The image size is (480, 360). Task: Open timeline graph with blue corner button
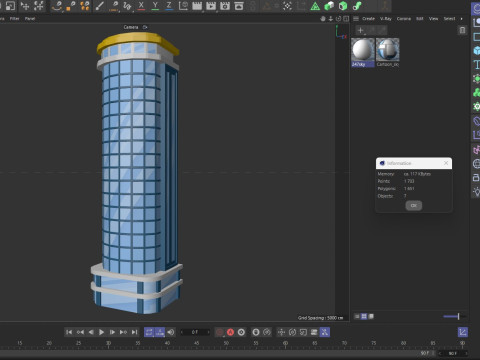(463, 332)
